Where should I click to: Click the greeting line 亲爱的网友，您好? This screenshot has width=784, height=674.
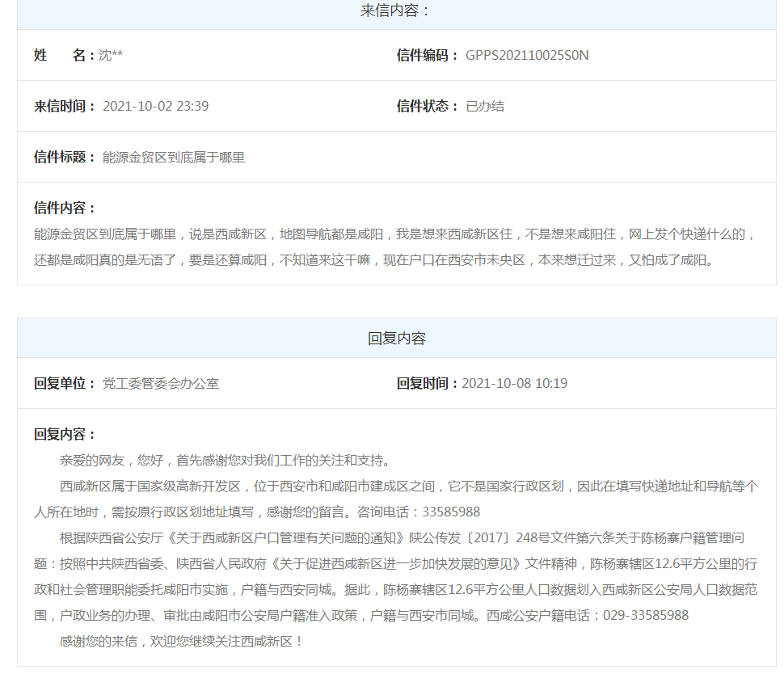[x=225, y=461]
